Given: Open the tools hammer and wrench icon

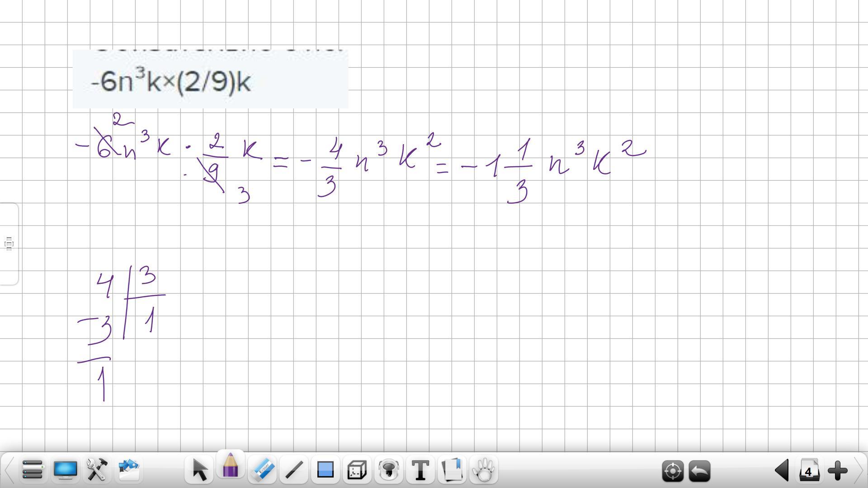Looking at the screenshot, I should click(97, 470).
